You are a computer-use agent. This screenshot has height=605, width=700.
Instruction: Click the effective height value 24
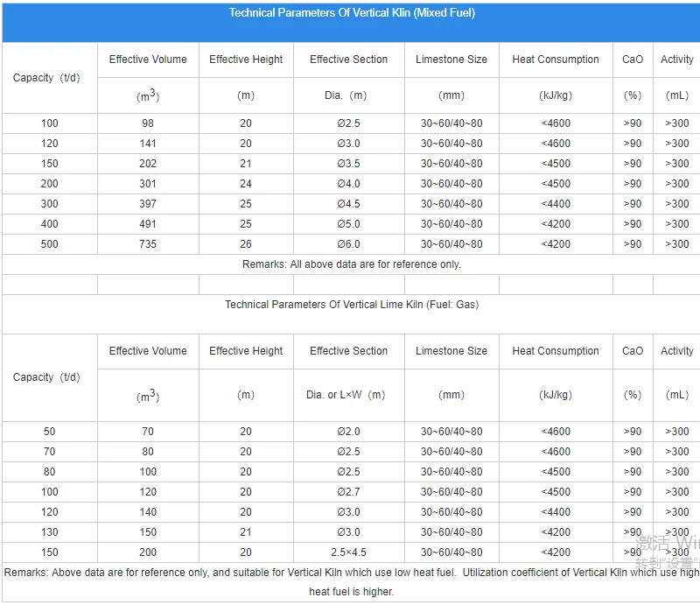(x=246, y=184)
